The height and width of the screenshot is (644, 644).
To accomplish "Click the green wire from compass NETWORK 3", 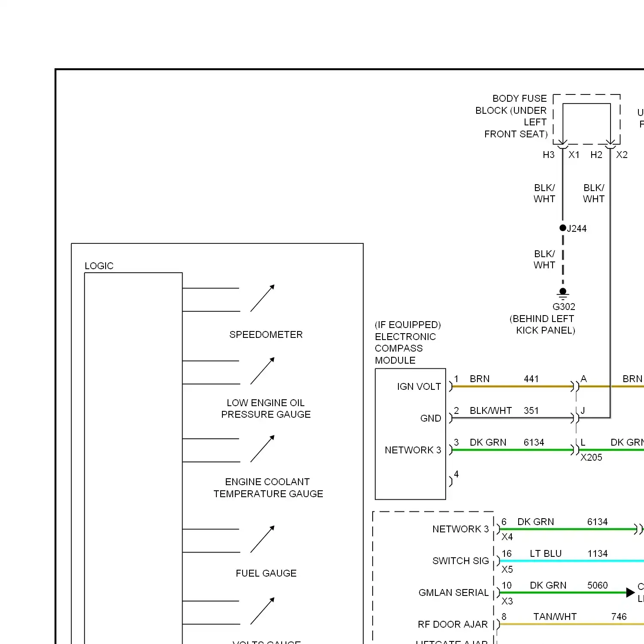I will (x=511, y=450).
